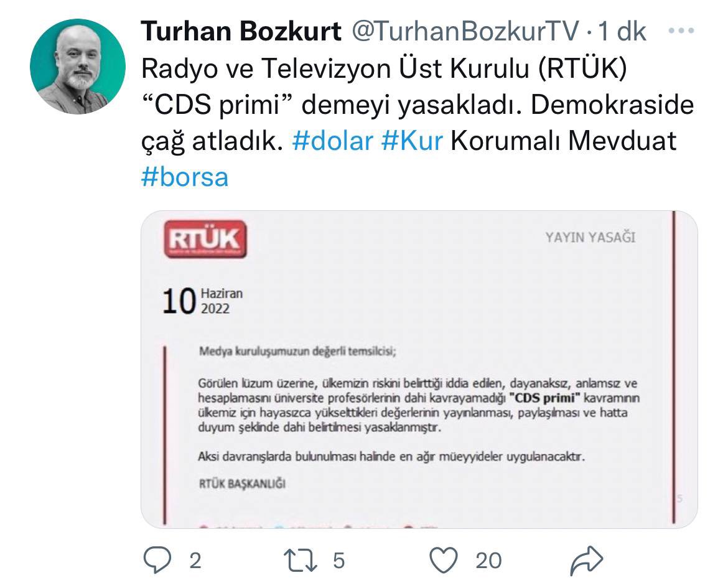The width and height of the screenshot is (728, 588).
Task: Open the 1 dk tweet timestamp
Action: coord(622,31)
